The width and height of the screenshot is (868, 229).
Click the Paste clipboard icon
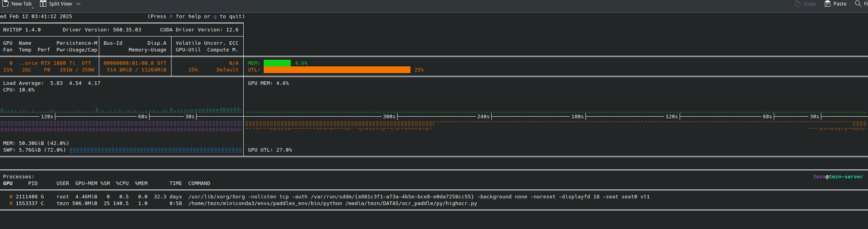coord(827,4)
